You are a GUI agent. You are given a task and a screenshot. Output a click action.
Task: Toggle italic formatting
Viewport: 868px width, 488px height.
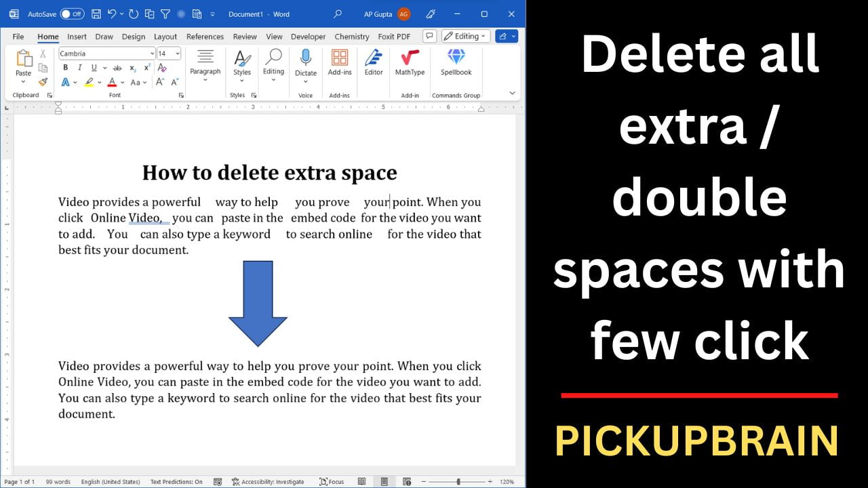(80, 68)
